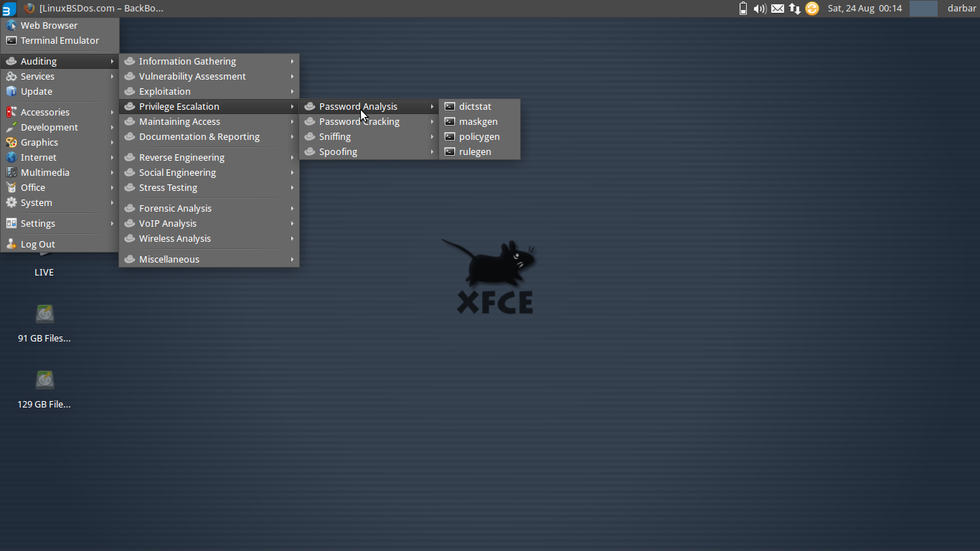Expand the Spoofing submenu arrow
Screen dimensions: 980x551
point(432,151)
